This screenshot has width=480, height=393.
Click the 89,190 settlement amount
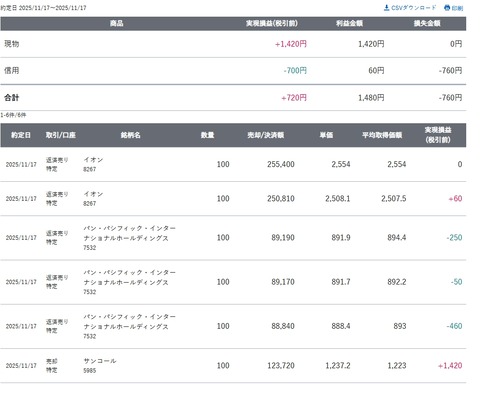[x=283, y=238]
